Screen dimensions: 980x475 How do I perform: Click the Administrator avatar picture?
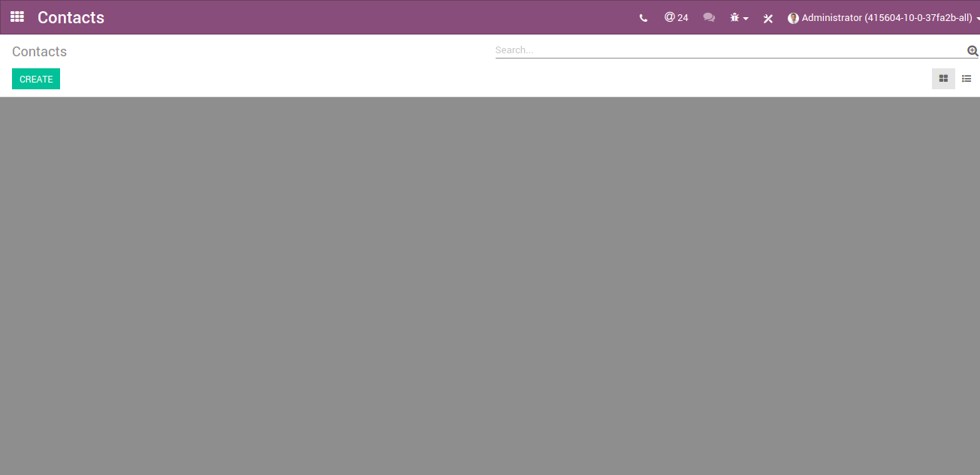(793, 17)
